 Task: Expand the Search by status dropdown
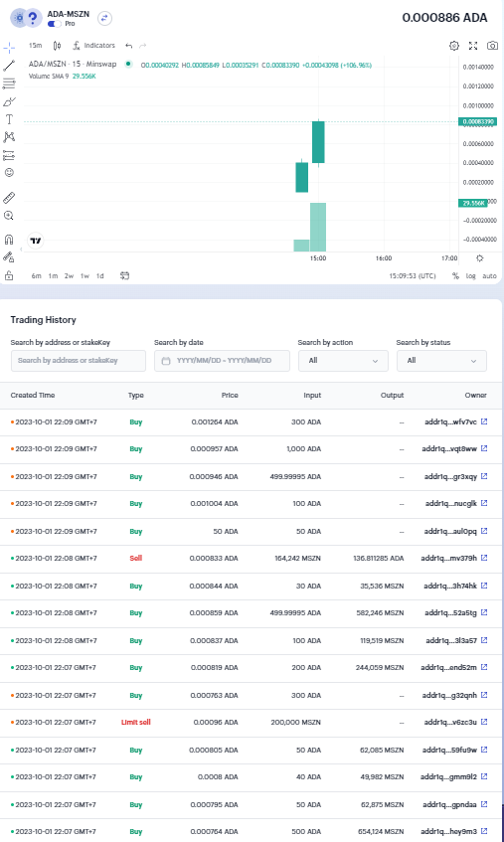(441, 361)
